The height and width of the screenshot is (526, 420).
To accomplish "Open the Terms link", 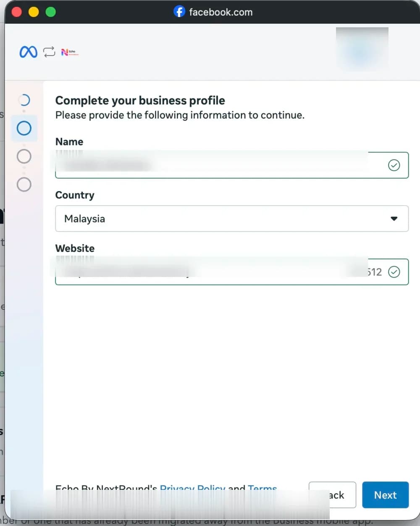I will [262, 488].
